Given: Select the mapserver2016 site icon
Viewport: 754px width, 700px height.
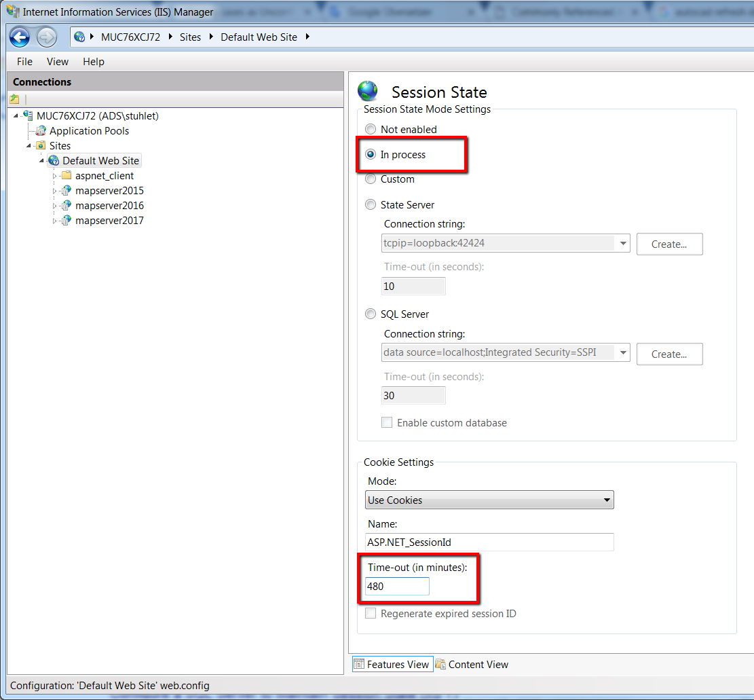Looking at the screenshot, I should pyautogui.click(x=67, y=205).
